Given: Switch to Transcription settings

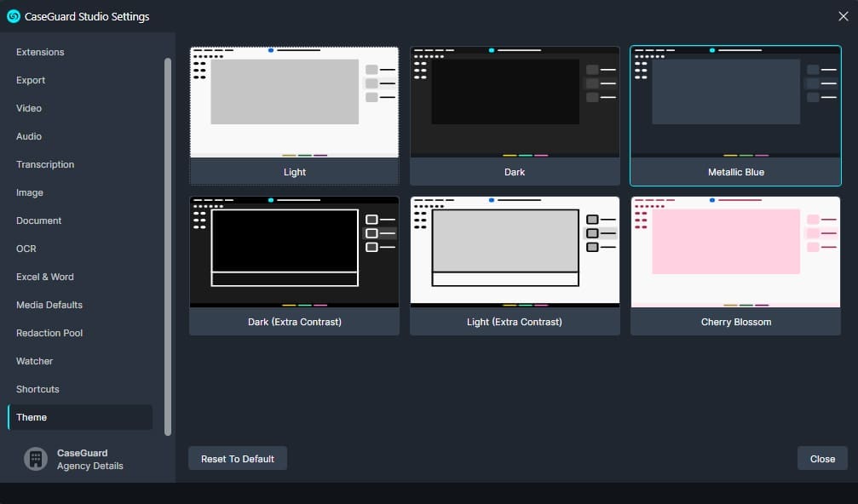Looking at the screenshot, I should pos(45,164).
